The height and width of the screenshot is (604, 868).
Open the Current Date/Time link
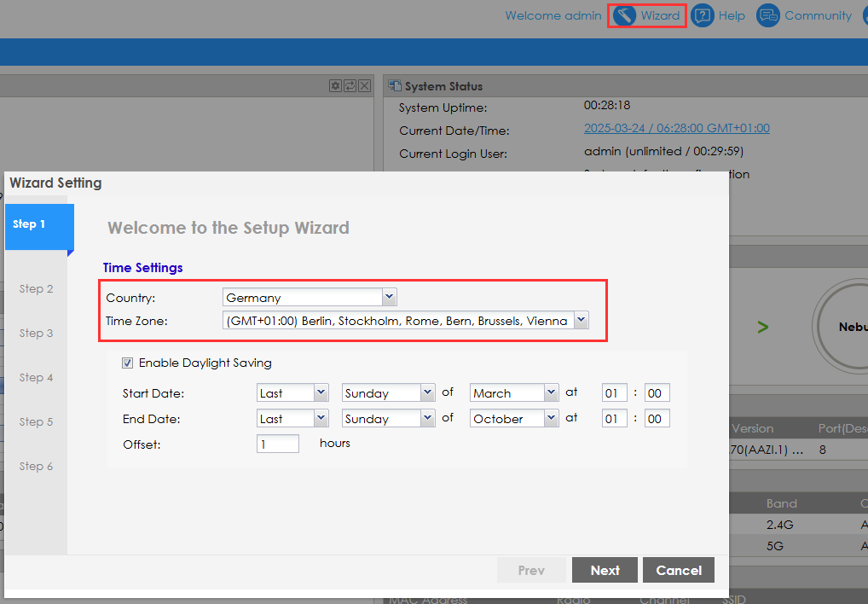[676, 128]
